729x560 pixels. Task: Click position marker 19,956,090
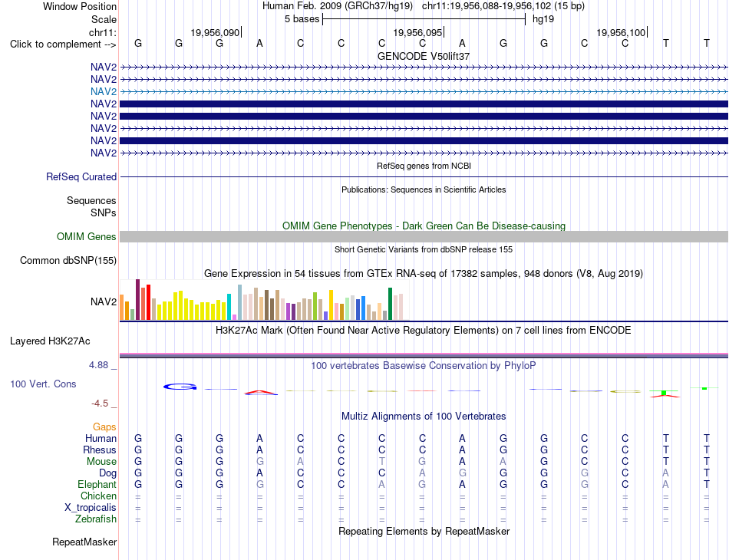coord(215,32)
